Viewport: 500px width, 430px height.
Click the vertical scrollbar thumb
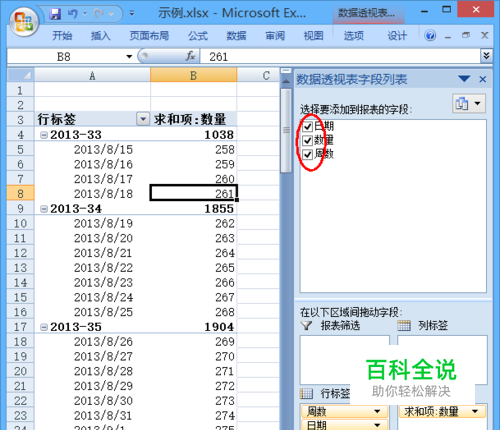click(x=286, y=130)
